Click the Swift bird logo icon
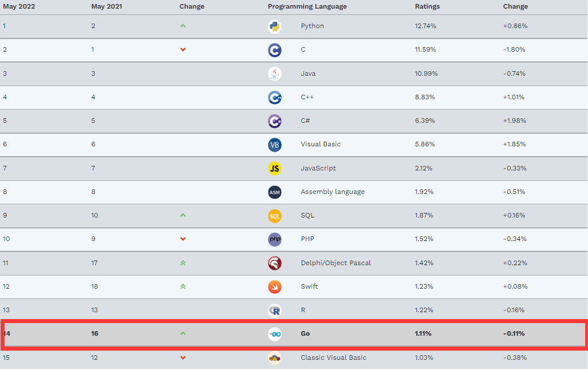The height and width of the screenshot is (369, 588). (x=274, y=286)
